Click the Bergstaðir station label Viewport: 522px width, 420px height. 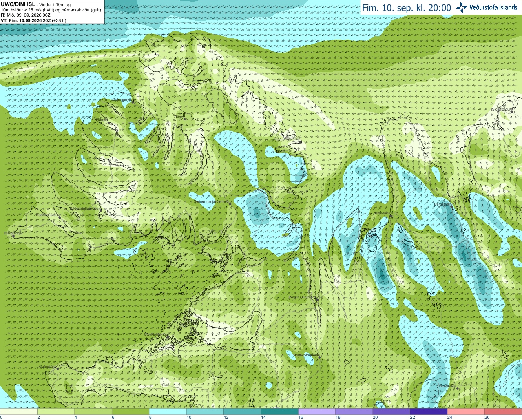coord(442,204)
